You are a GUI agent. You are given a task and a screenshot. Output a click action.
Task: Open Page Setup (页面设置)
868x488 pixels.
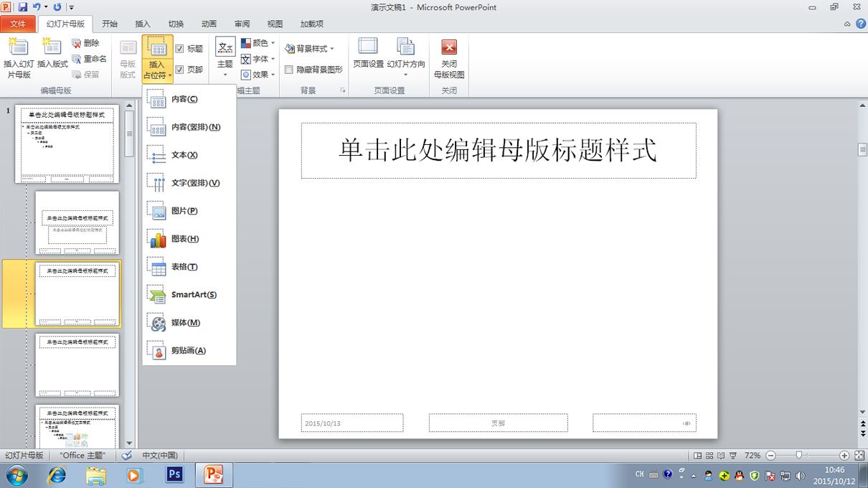(368, 55)
